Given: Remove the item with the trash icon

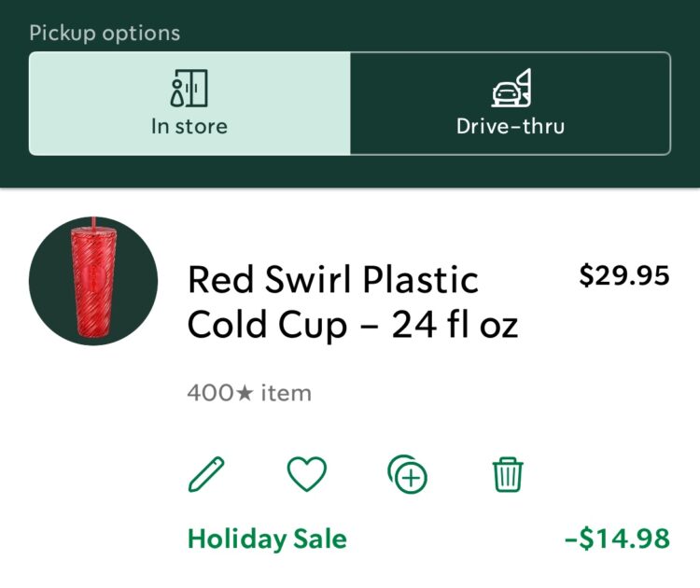Looking at the screenshot, I should click(x=508, y=475).
